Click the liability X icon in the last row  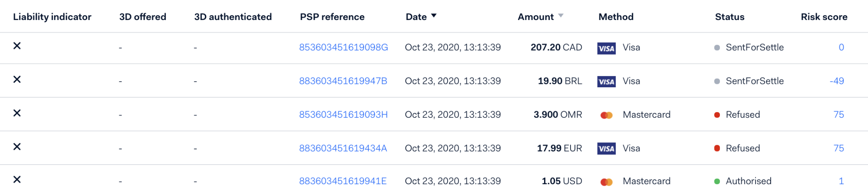pyautogui.click(x=17, y=179)
